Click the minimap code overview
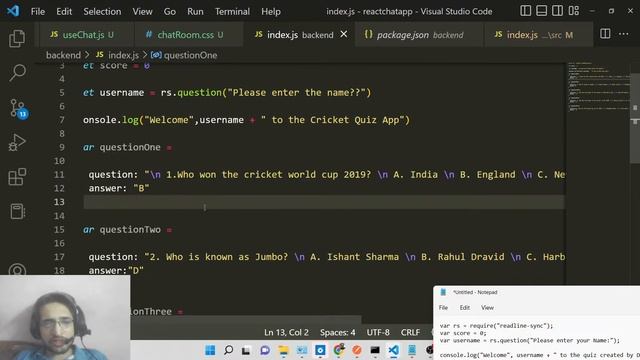 pos(599,87)
